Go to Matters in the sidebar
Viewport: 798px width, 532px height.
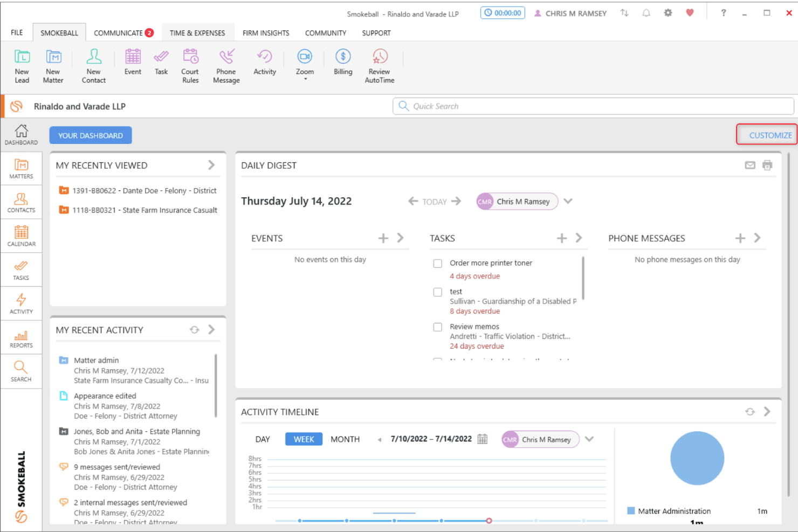pos(21,169)
